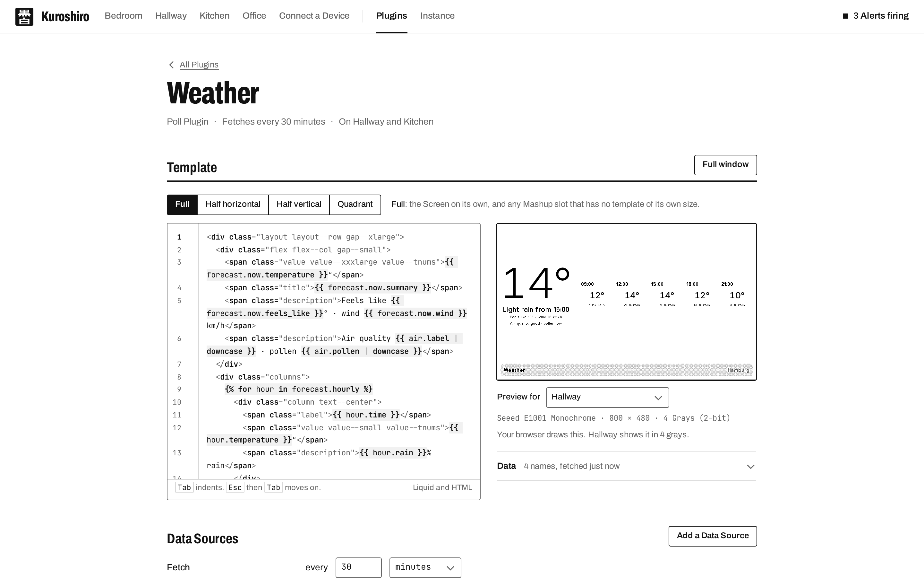Screen dimensions: 924x578
Task: Go to the Hallway nav item
Action: 171,16
